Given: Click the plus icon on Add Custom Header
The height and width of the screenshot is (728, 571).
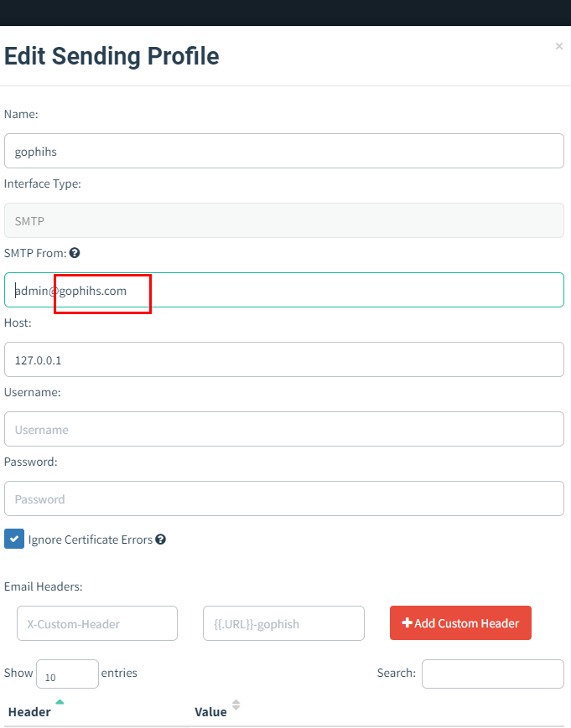Looking at the screenshot, I should point(407,622).
